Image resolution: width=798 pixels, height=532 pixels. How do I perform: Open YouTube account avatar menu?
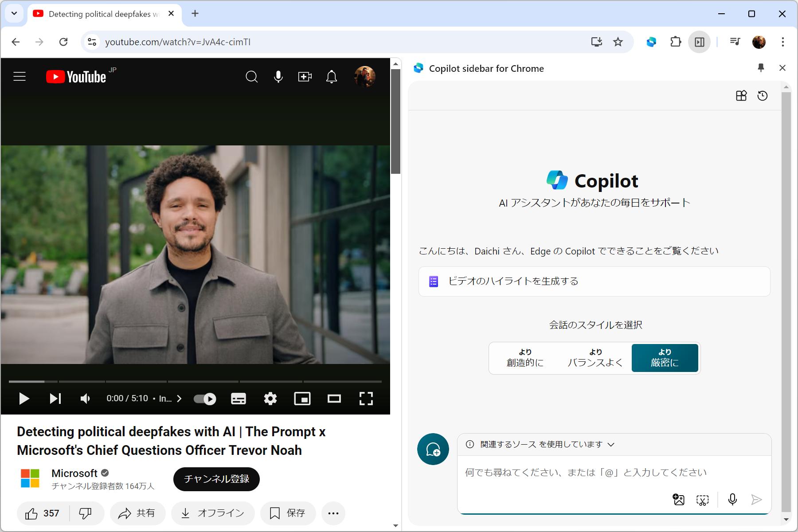click(365, 77)
